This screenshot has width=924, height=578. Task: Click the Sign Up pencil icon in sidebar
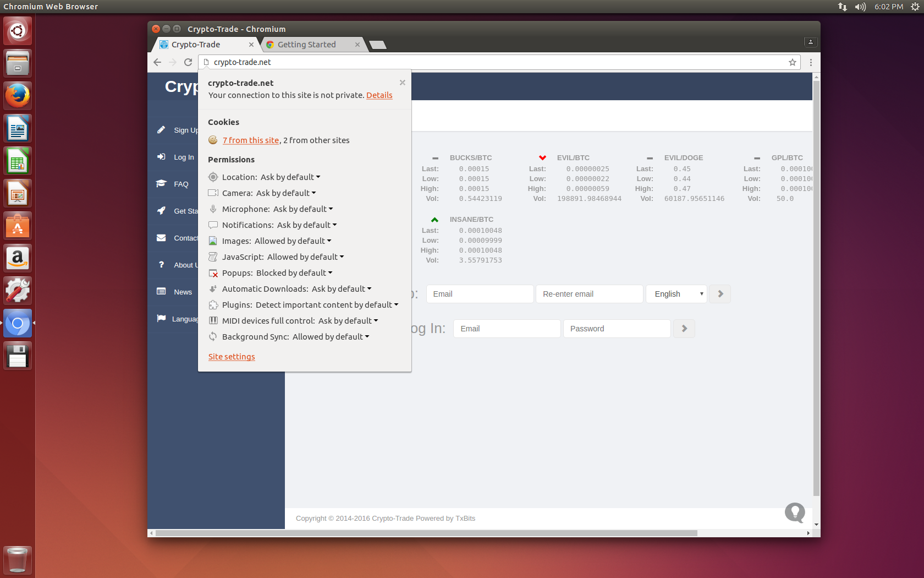point(161,130)
